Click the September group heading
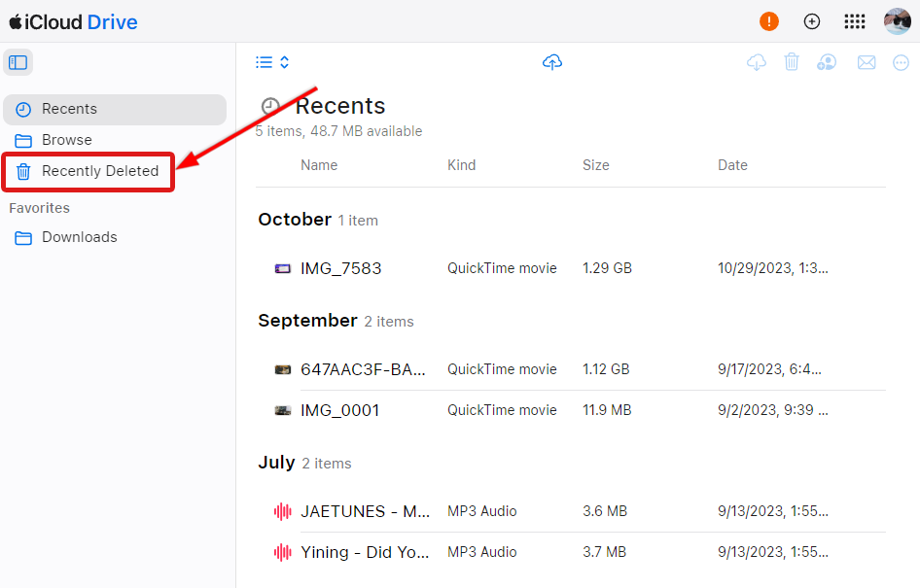This screenshot has height=588, width=920. pos(308,321)
